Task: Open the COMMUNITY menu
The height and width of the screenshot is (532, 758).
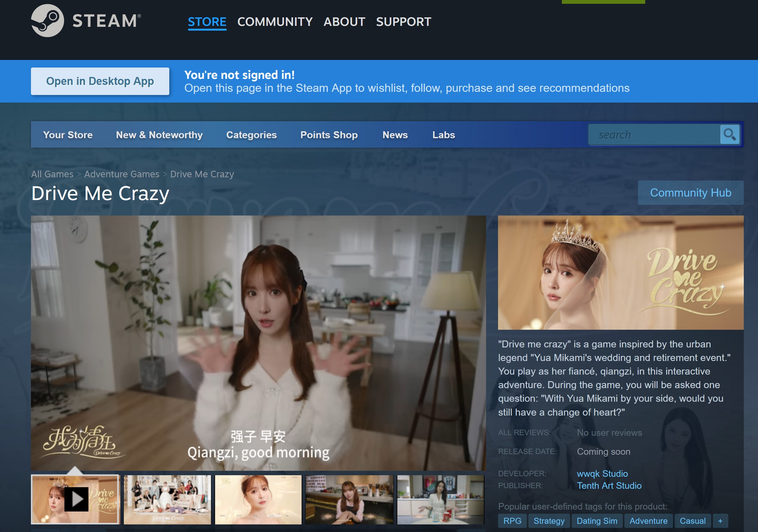Action: 275,22
